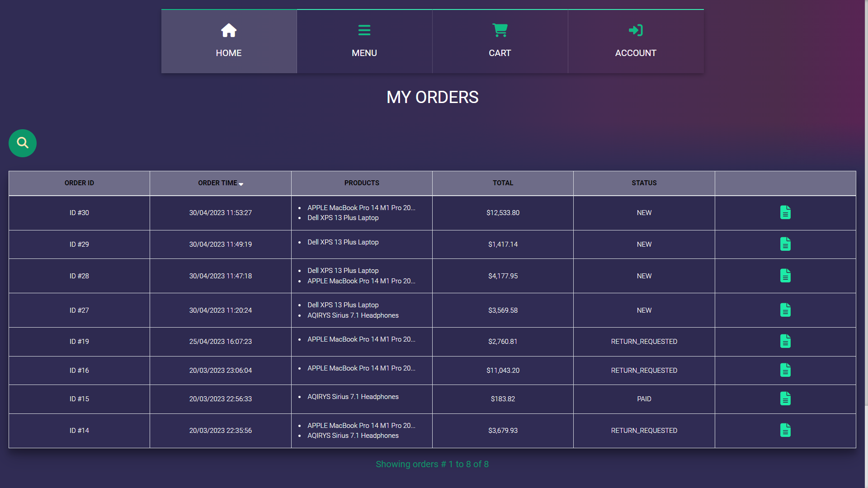Click the Status column header
Viewport: 868px width, 488px height.
coord(644,183)
